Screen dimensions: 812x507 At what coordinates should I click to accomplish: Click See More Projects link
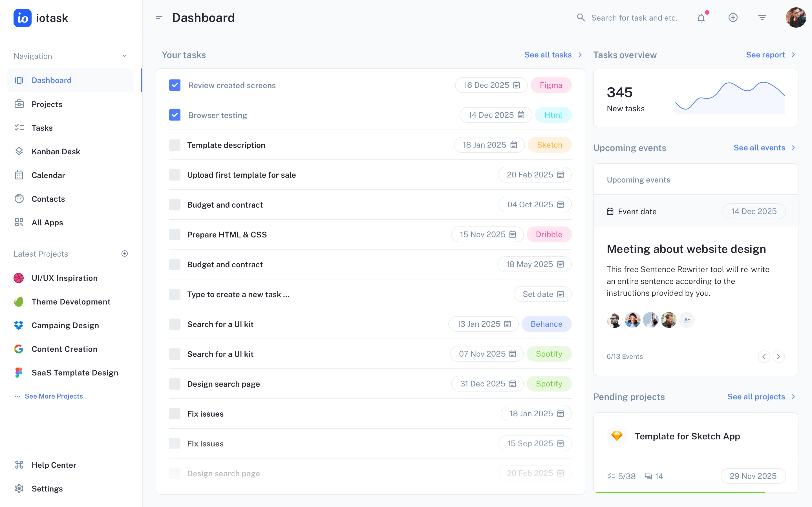click(54, 396)
